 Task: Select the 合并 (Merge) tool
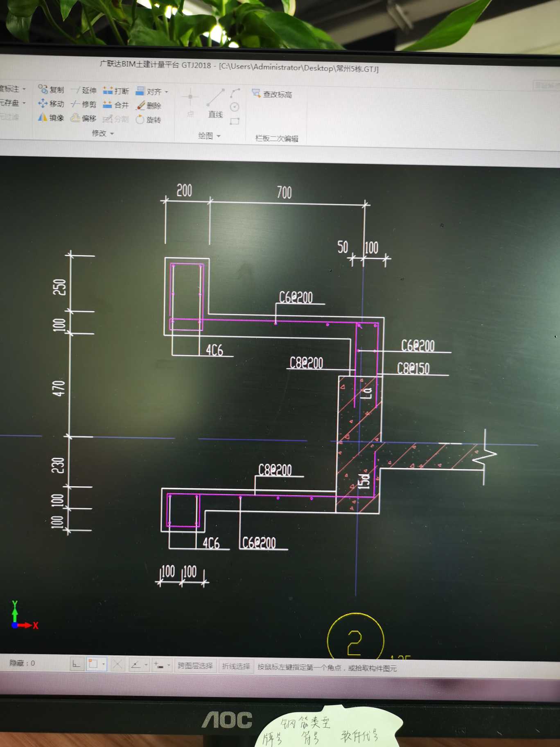click(x=116, y=105)
